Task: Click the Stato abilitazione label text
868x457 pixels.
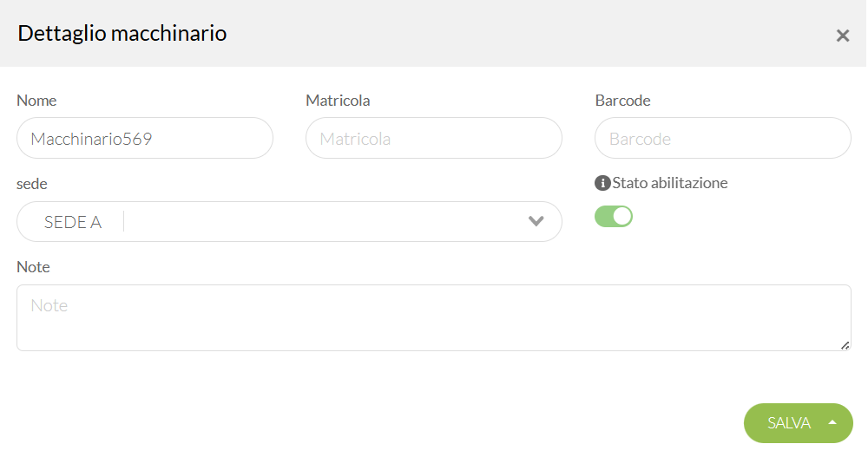Action: pos(670,183)
